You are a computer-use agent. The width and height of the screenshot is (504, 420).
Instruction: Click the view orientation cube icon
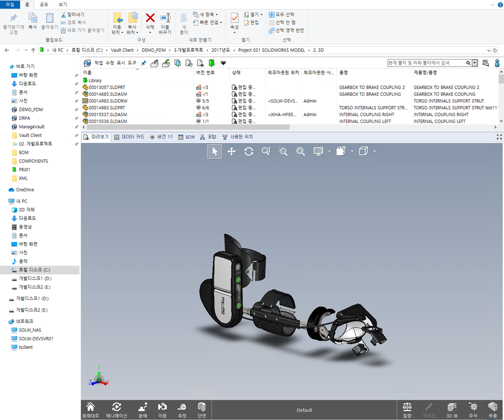364,152
